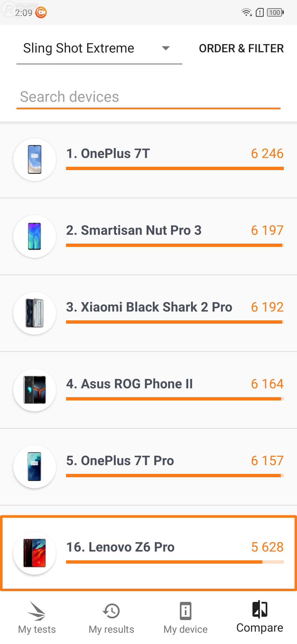Open ORDER & FILTER options
The height and width of the screenshot is (644, 297).
(x=241, y=48)
